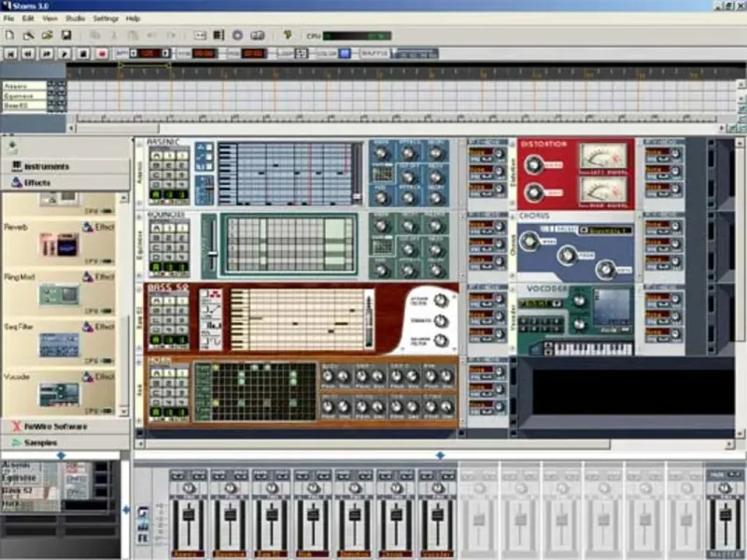The image size is (747, 560).
Task: Expand the Instruments category
Action: 47,166
